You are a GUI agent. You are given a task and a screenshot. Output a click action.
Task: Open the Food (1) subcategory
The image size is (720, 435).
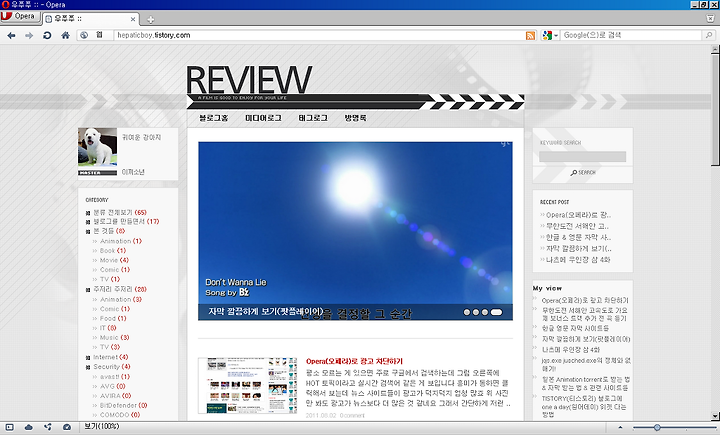click(113, 318)
